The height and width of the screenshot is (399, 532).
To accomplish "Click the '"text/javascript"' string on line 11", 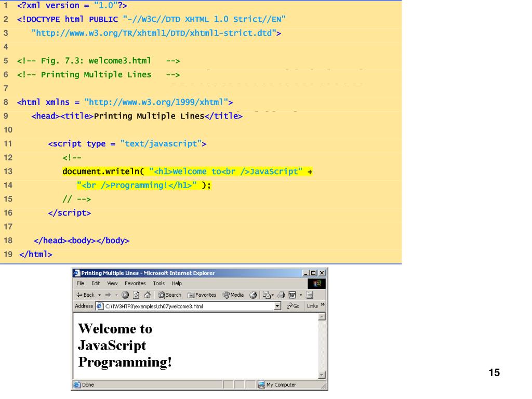I will coord(161,144).
